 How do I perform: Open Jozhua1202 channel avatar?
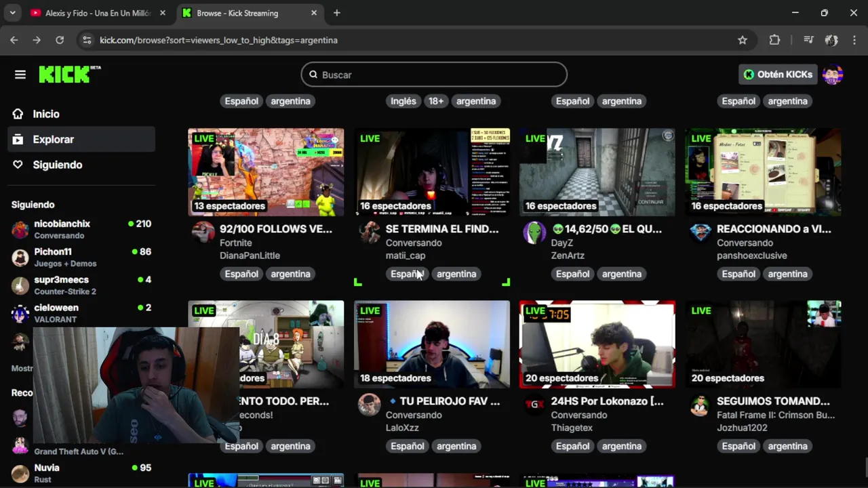(701, 404)
